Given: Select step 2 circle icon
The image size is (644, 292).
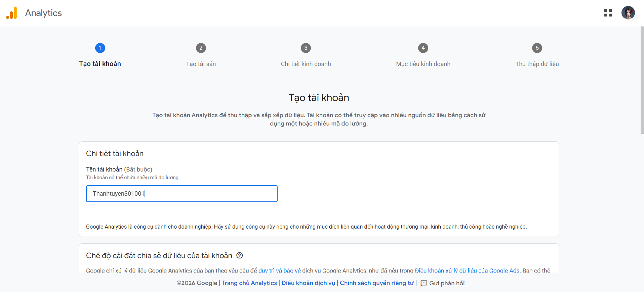Looking at the screenshot, I should 201,48.
